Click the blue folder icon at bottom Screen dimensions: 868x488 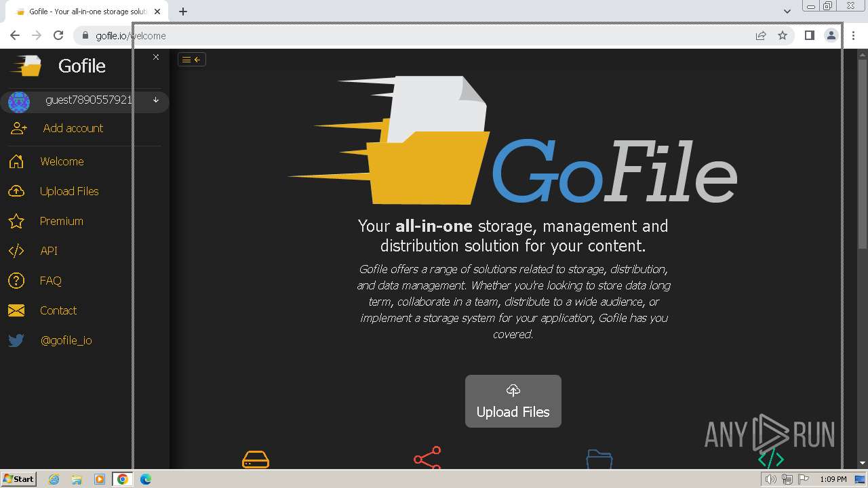point(599,459)
